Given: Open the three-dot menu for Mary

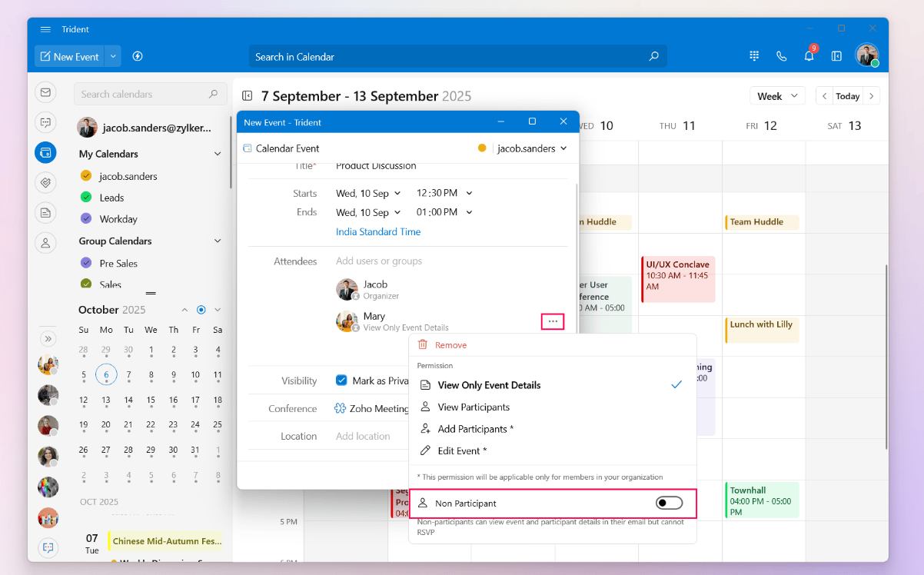Looking at the screenshot, I should tap(553, 321).
